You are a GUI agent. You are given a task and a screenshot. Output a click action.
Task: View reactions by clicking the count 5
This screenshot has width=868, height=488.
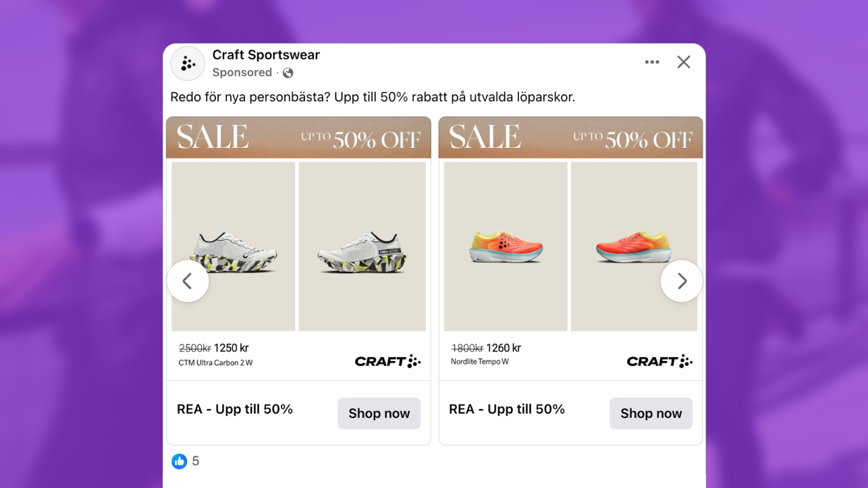(196, 461)
